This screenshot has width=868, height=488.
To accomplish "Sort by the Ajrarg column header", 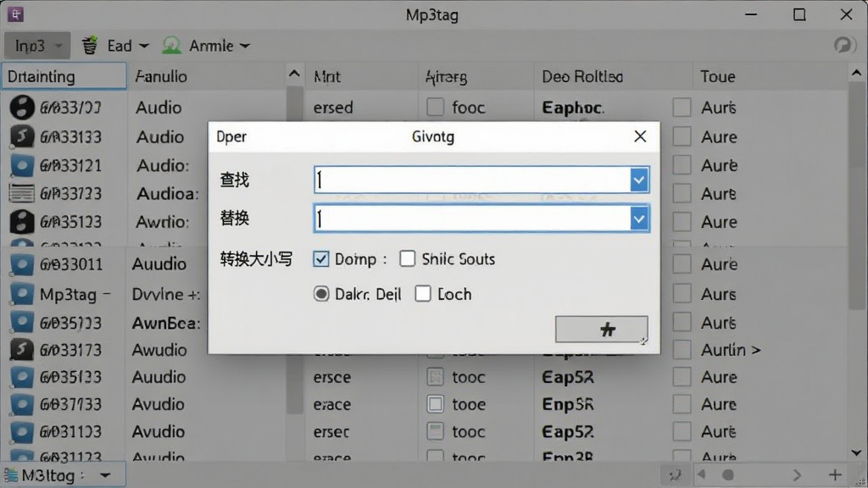I will coord(446,77).
